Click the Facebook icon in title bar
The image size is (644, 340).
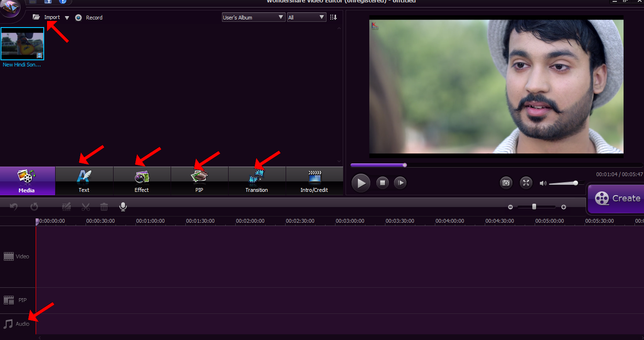[x=48, y=2]
